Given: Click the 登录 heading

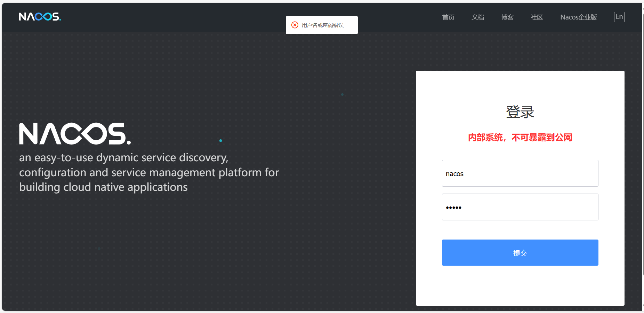Looking at the screenshot, I should pyautogui.click(x=520, y=112).
